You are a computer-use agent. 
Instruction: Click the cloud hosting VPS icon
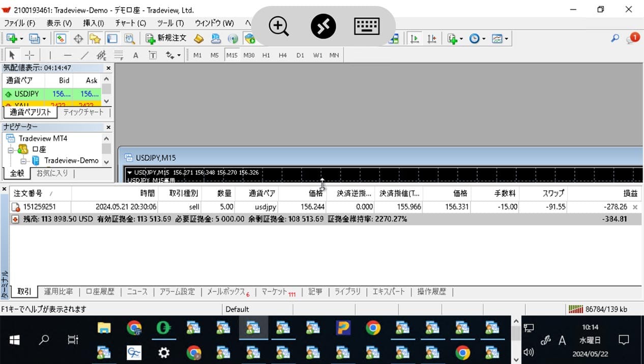[x=216, y=39]
